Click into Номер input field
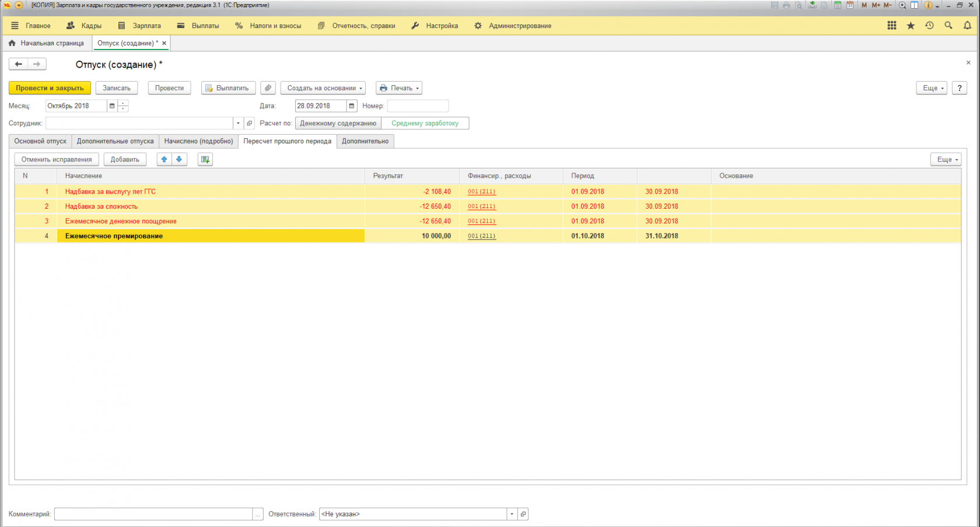 [418, 106]
